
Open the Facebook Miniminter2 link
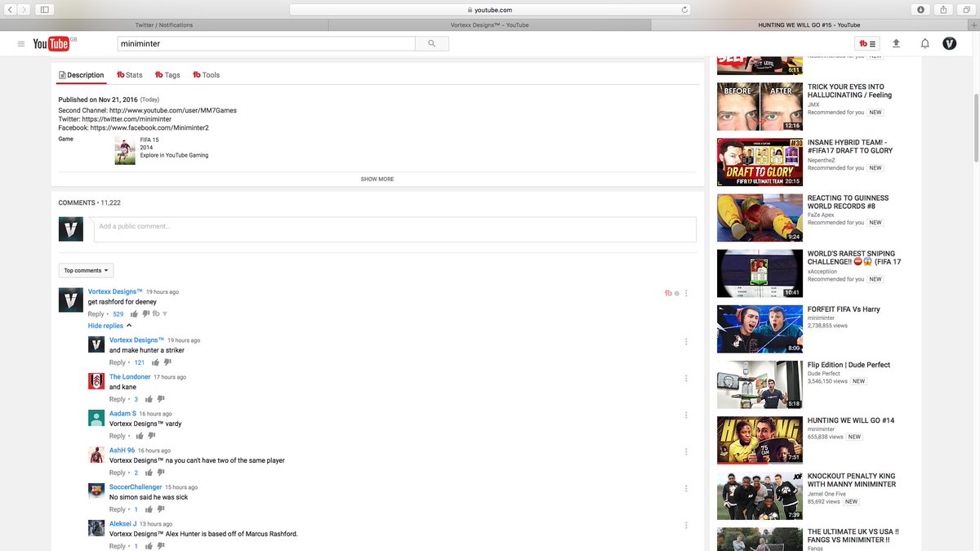pos(149,128)
